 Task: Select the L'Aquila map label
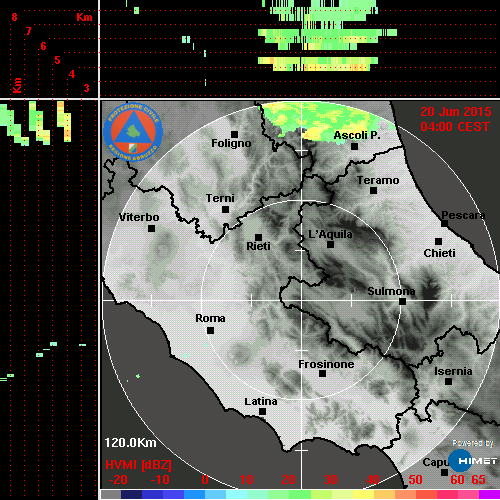(330, 234)
